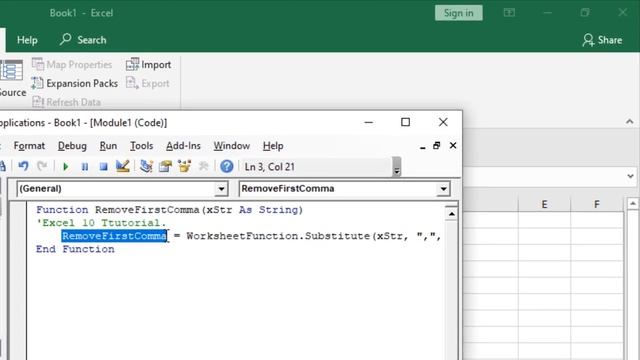Click the Share button in Excel
This screenshot has width=640, height=360.
602,40
